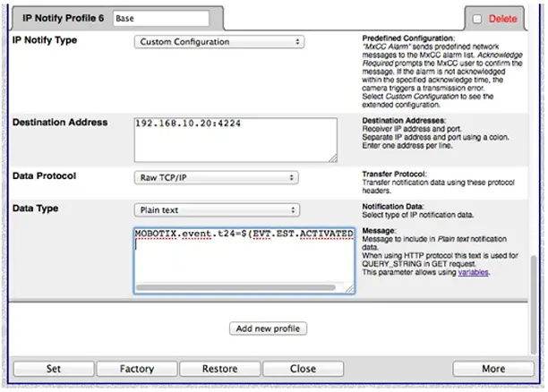Click the More button

click(x=492, y=369)
